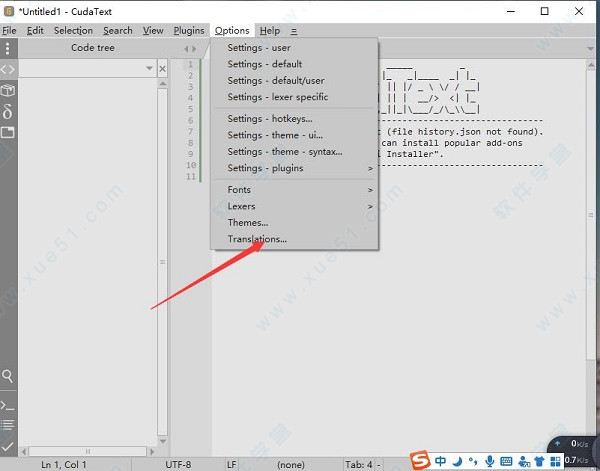Click the microphone voice input icon

click(489, 461)
